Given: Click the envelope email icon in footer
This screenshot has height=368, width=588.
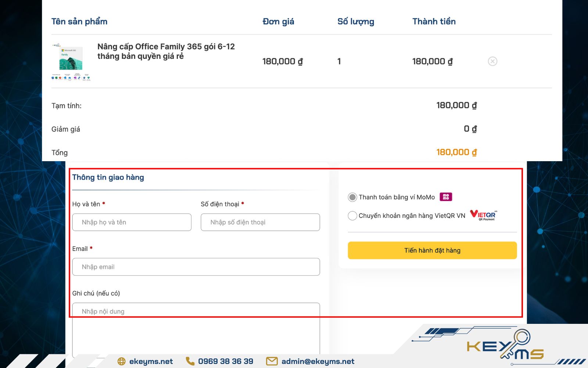Looking at the screenshot, I should coord(272,361).
